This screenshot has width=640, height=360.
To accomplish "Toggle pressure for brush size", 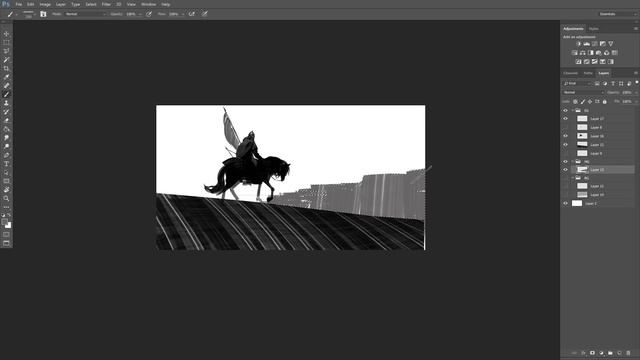I will point(204,14).
